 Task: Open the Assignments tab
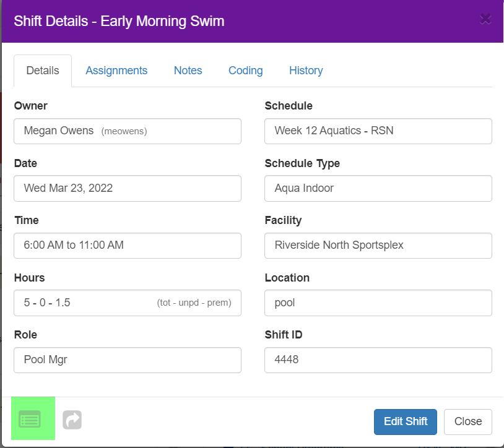tap(116, 71)
